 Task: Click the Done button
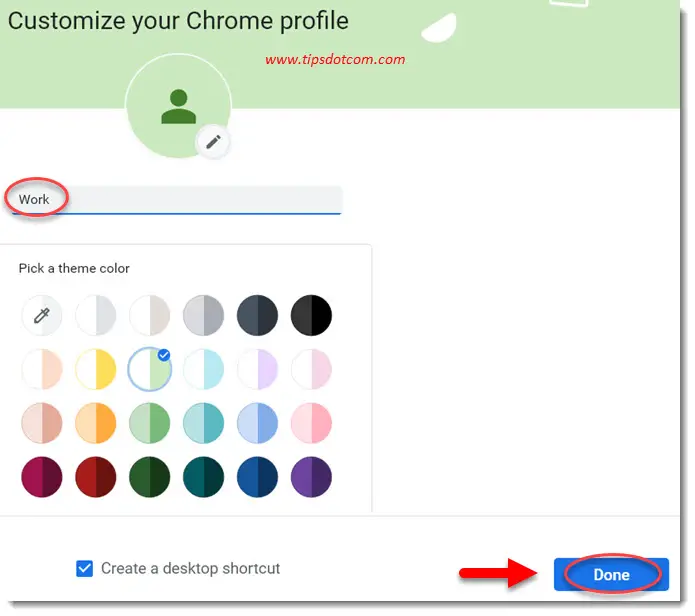click(611, 575)
